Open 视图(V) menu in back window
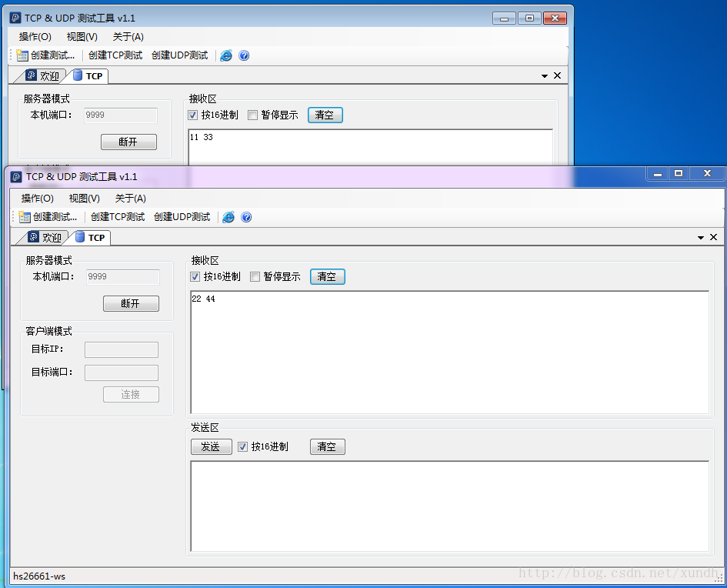 pos(82,37)
